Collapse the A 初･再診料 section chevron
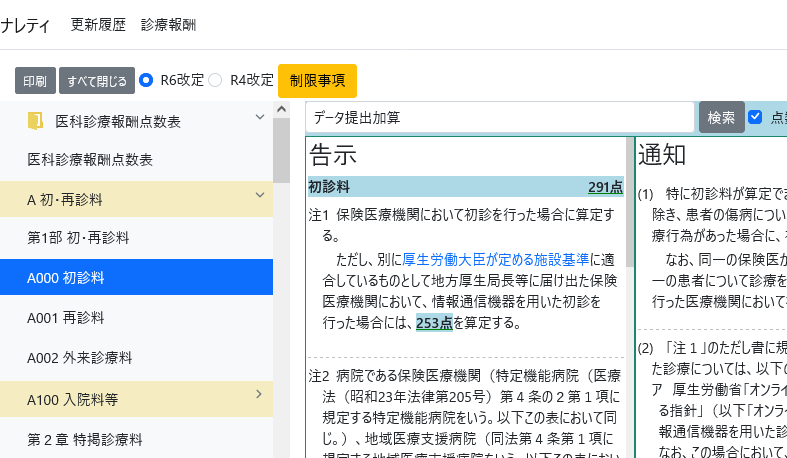This screenshot has width=787, height=458. click(259, 196)
